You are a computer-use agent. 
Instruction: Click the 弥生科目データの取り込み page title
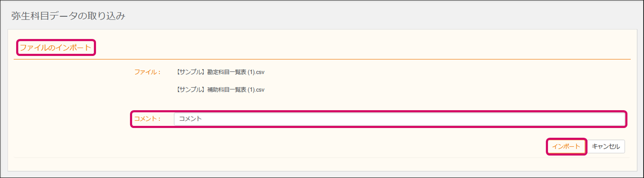click(68, 16)
